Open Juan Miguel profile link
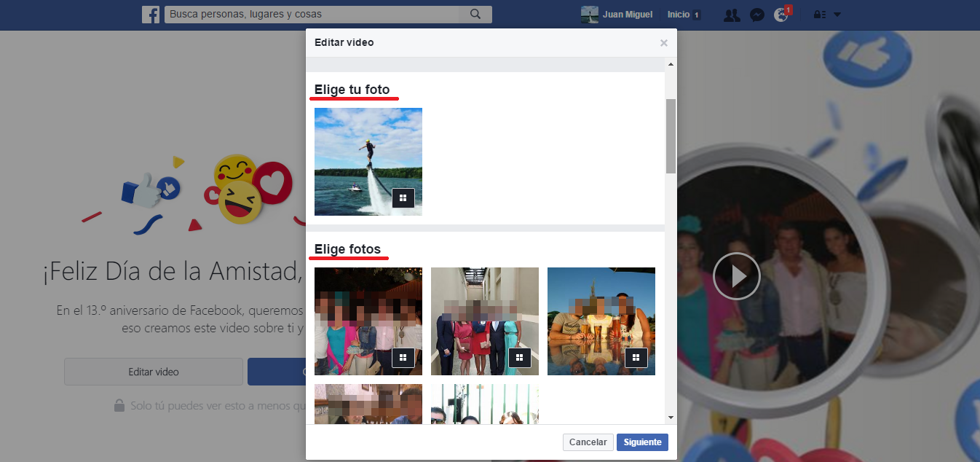Viewport: 980px width, 462px height. 628,15
